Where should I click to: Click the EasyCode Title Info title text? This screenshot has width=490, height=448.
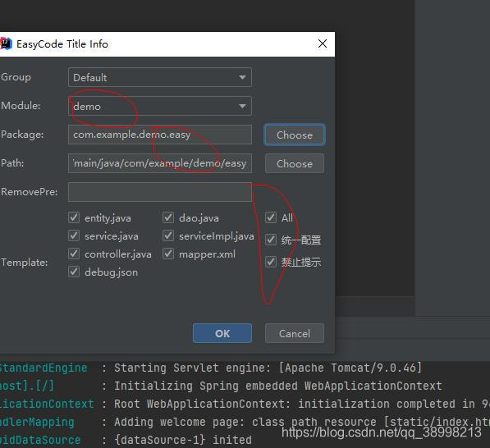(62, 44)
